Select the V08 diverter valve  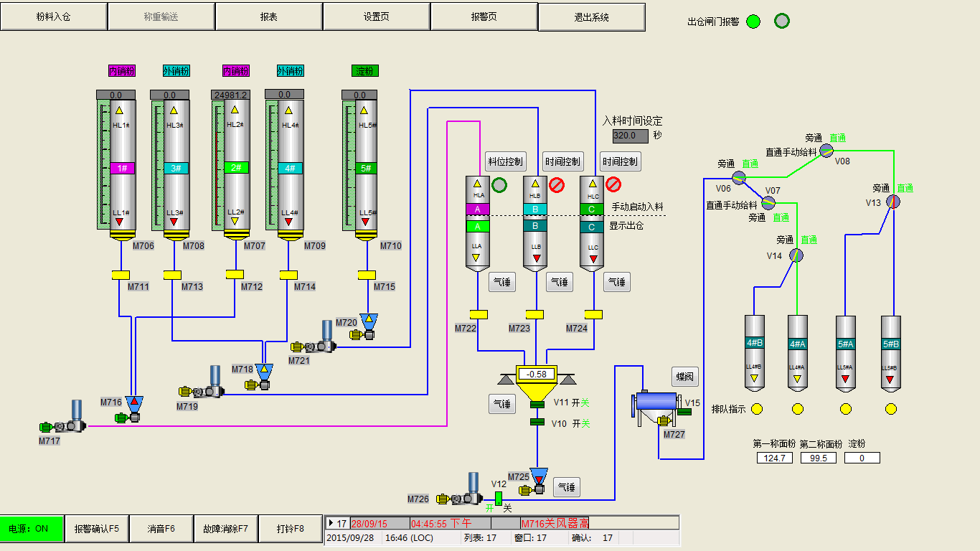tap(826, 150)
